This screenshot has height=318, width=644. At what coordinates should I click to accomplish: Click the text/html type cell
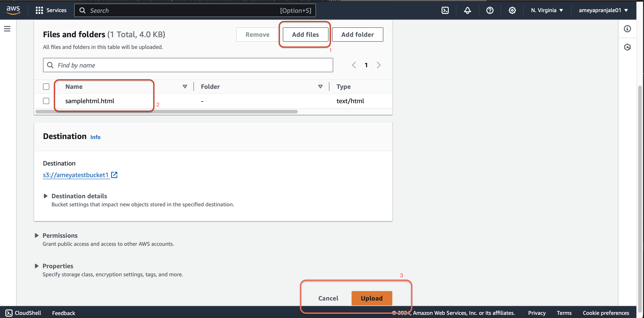(x=350, y=101)
